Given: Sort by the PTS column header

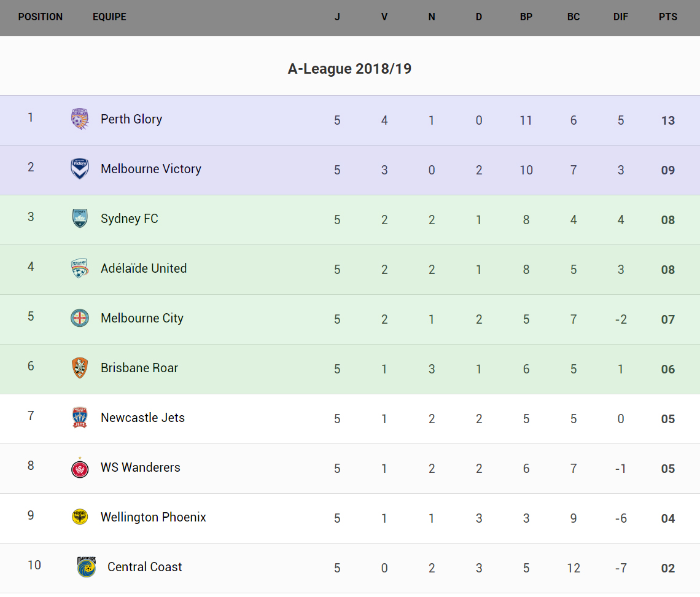Looking at the screenshot, I should point(668,17).
